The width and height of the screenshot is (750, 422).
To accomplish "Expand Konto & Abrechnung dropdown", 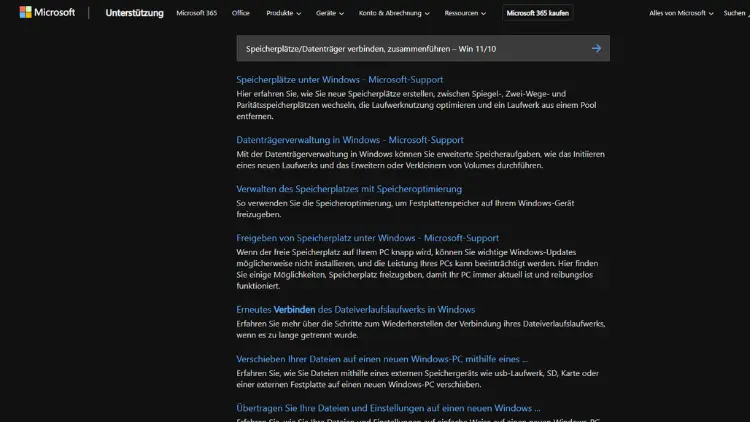I will [x=394, y=13].
